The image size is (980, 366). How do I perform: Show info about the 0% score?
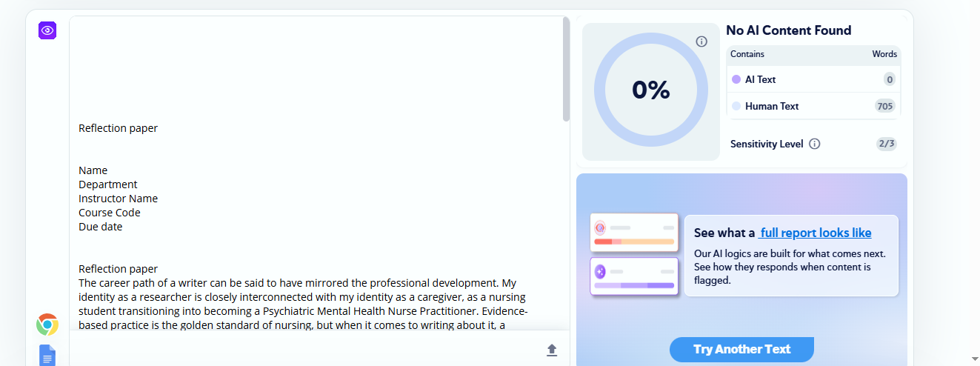(701, 41)
